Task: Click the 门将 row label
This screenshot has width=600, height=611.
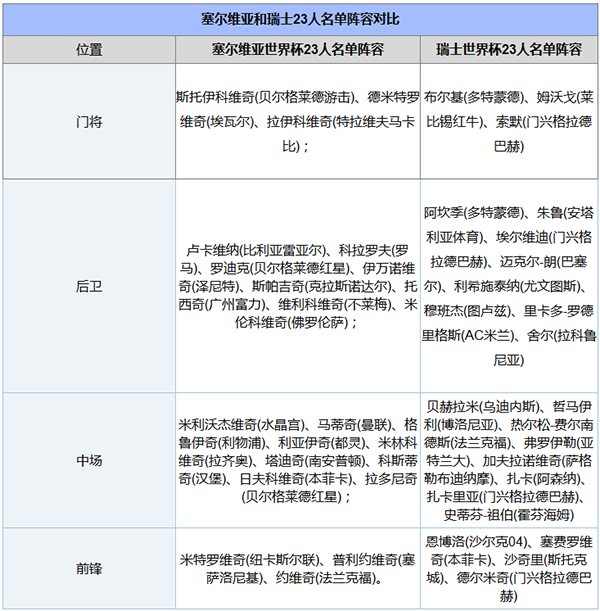Action: tap(89, 122)
